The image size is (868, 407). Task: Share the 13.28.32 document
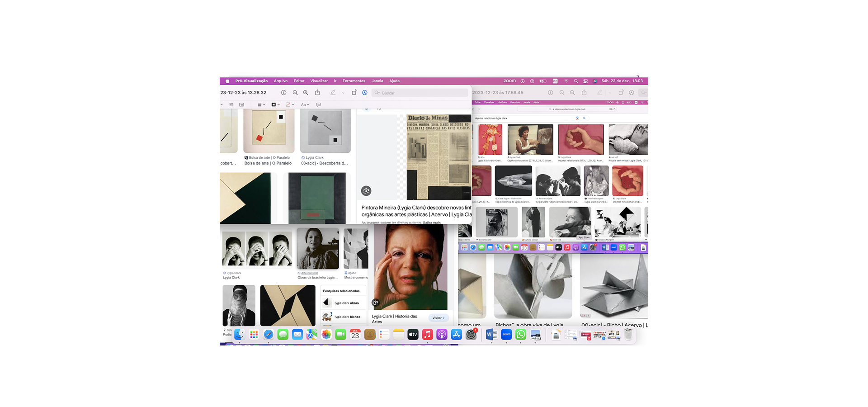pyautogui.click(x=317, y=93)
